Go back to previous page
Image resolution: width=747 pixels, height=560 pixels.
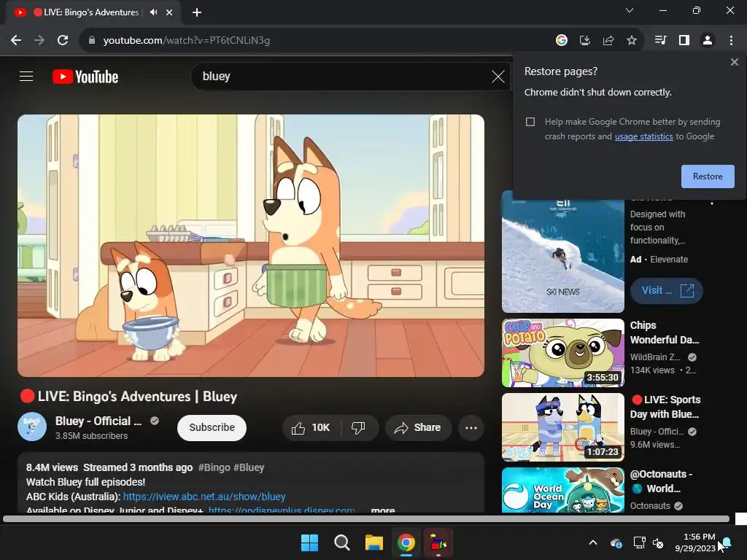(x=16, y=41)
